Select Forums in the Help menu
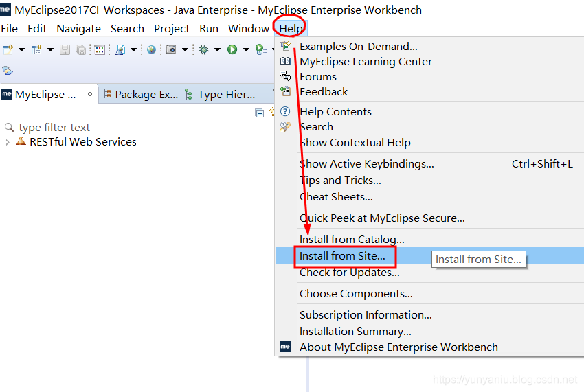The image size is (584, 392). 430,77
